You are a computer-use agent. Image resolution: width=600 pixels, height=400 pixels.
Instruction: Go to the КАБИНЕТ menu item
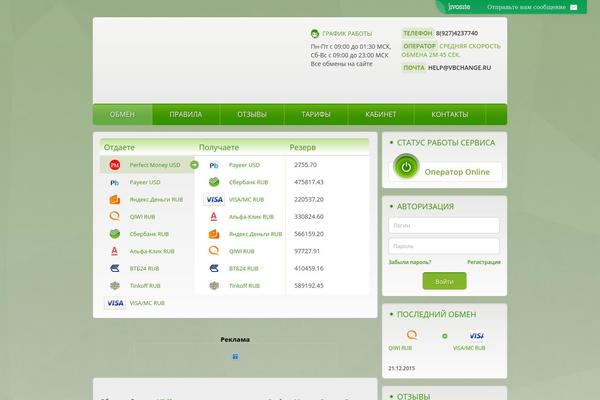tap(381, 114)
